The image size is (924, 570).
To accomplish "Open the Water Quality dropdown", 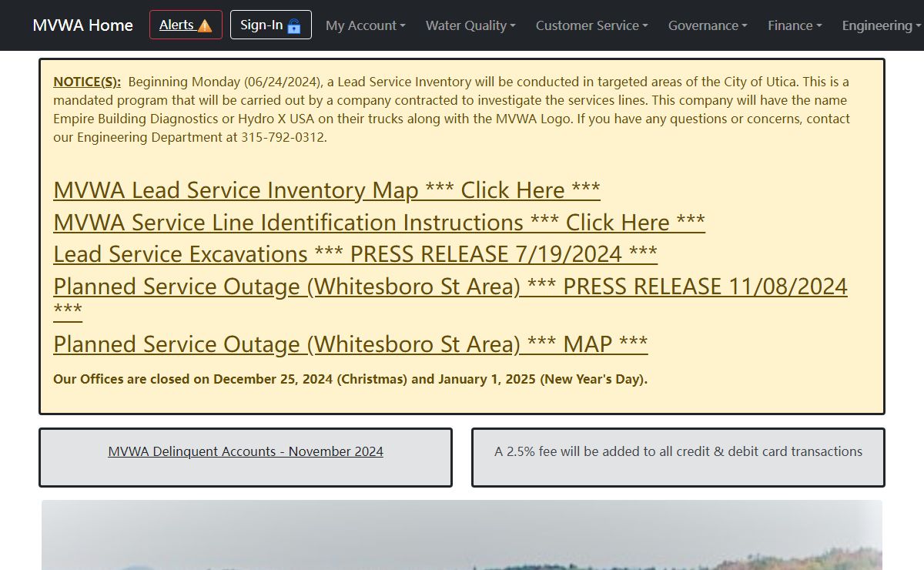I will point(470,25).
